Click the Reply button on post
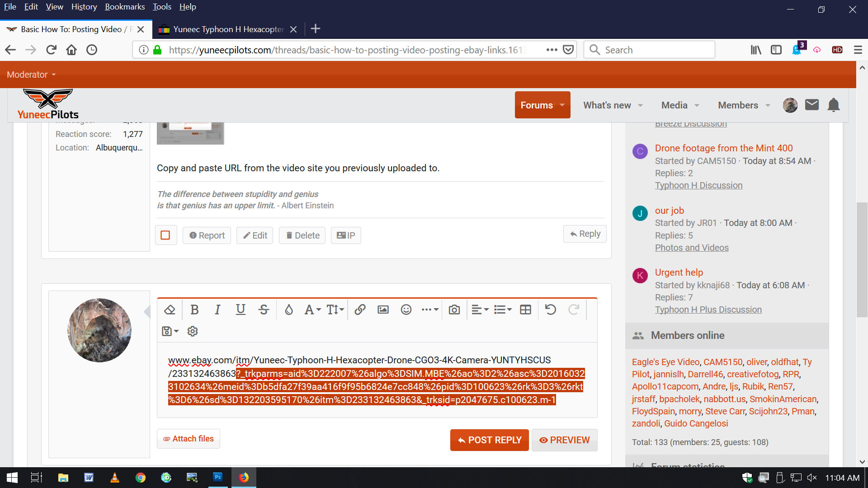Screen dimensions: 868x488 (585, 234)
